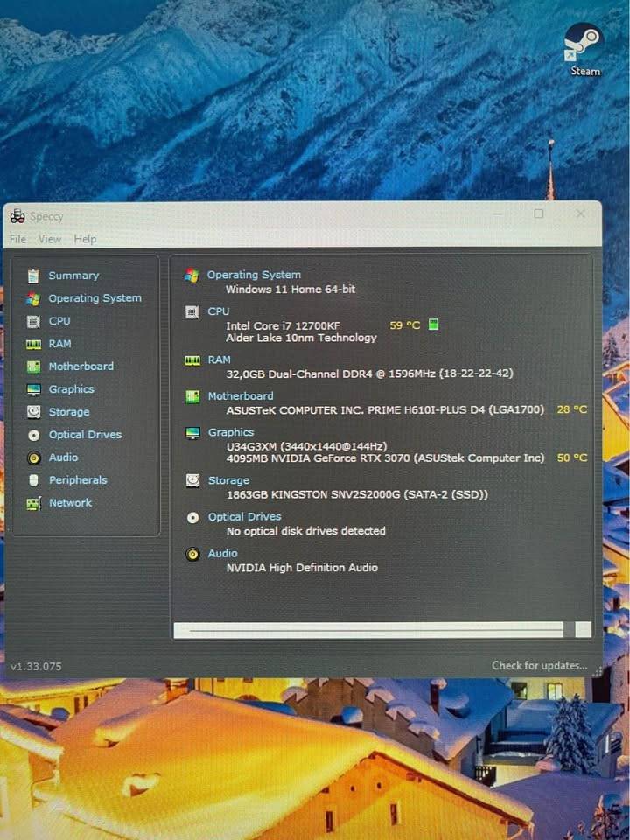The height and width of the screenshot is (840, 630).
Task: Click the No optical disk drives detected text
Action: coord(306,531)
